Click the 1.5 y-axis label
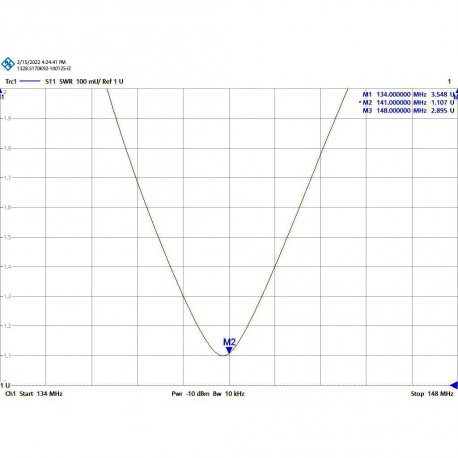The height and width of the screenshot is (458, 458). 7,237
